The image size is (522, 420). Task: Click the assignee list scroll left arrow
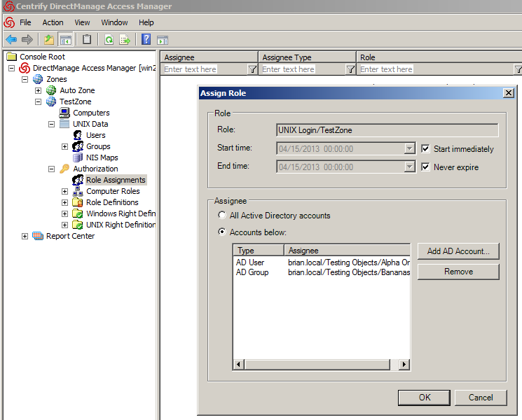tap(238, 365)
